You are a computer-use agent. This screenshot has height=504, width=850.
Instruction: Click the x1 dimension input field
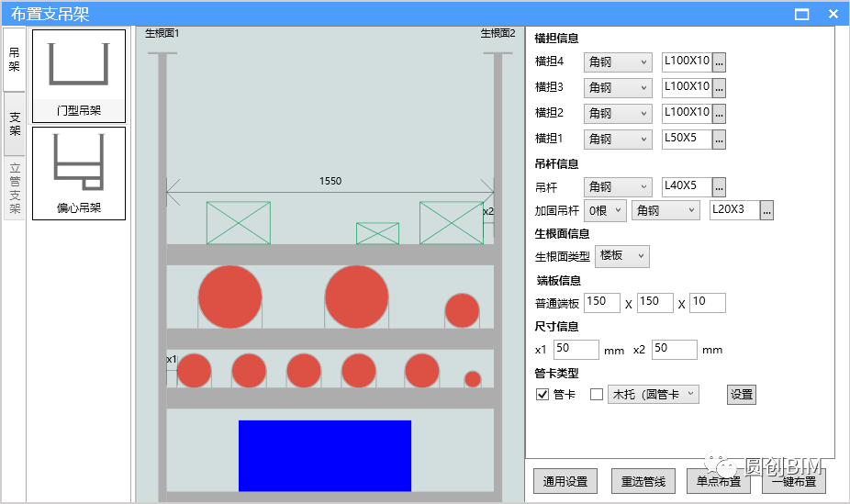576,350
